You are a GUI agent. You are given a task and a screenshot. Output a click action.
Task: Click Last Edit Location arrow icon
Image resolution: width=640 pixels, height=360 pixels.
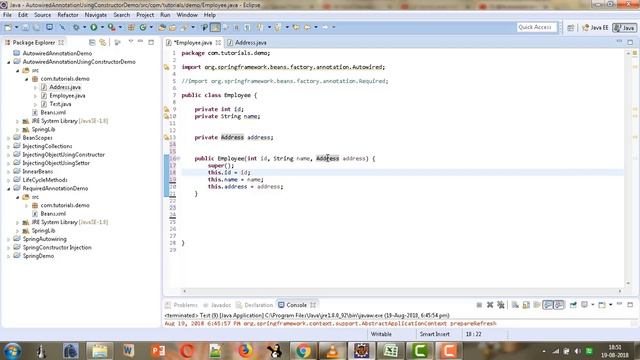pos(296,27)
